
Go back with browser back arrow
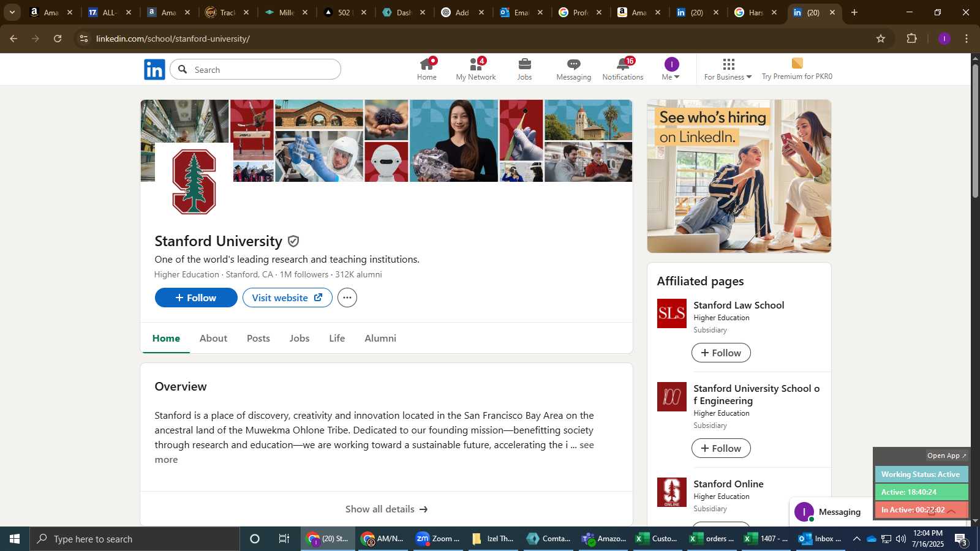(13, 39)
